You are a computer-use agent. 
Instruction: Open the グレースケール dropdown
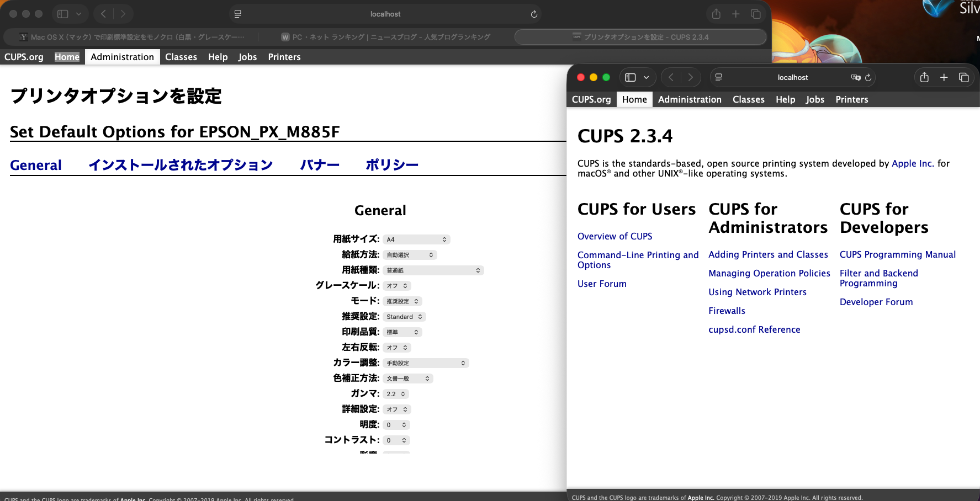397,286
